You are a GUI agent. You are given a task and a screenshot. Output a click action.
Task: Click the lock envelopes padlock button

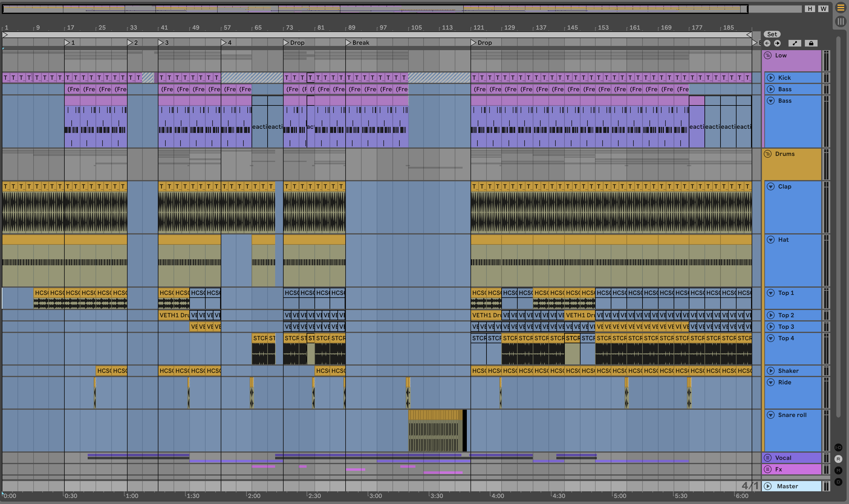pos(811,43)
